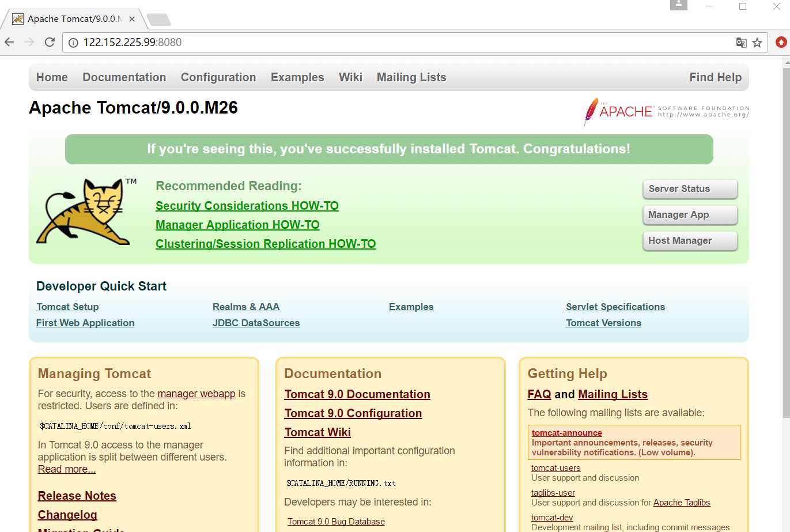The height and width of the screenshot is (532, 790).
Task: Click the $CATALINA_HOME/conf/tomcat-users.xml text
Action: [x=115, y=427]
